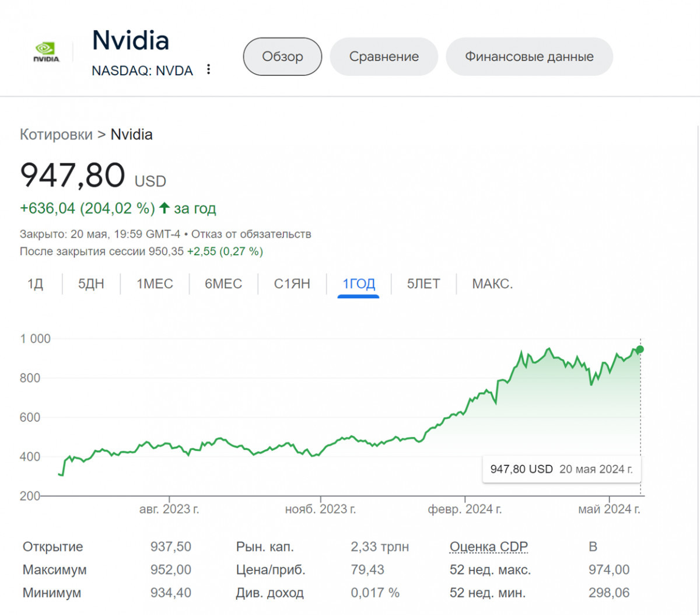Image resolution: width=700 pixels, height=615 pixels.
Task: Click the green up arrow price change icon
Action: coord(164,208)
